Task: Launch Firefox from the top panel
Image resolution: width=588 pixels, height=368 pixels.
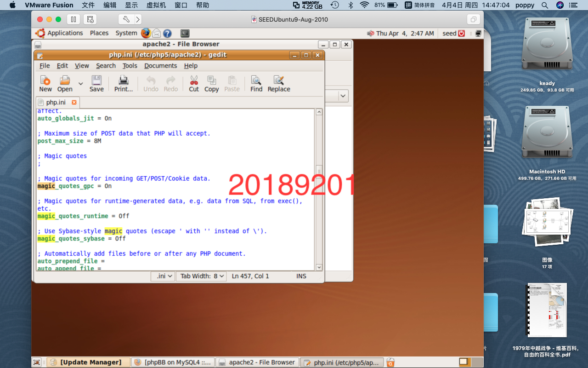Action: (x=146, y=33)
